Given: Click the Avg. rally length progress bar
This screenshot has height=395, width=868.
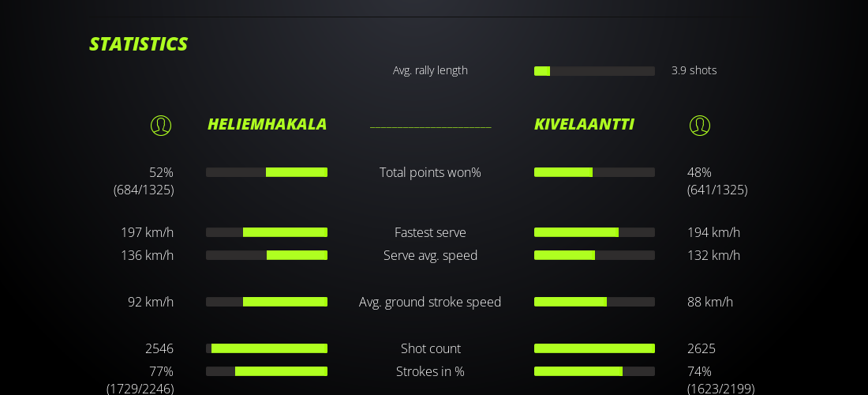Looking at the screenshot, I should [x=594, y=71].
